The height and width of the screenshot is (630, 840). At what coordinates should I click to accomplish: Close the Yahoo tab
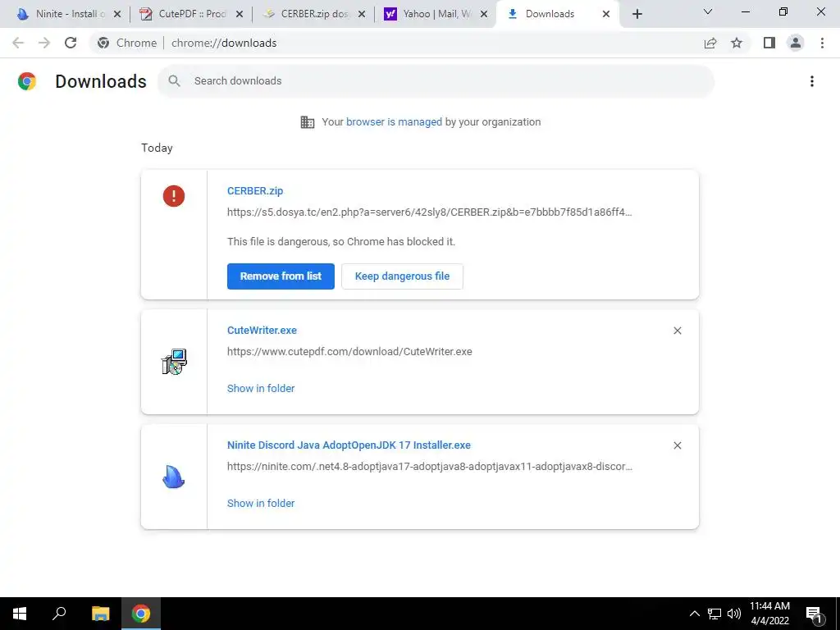pos(484,15)
